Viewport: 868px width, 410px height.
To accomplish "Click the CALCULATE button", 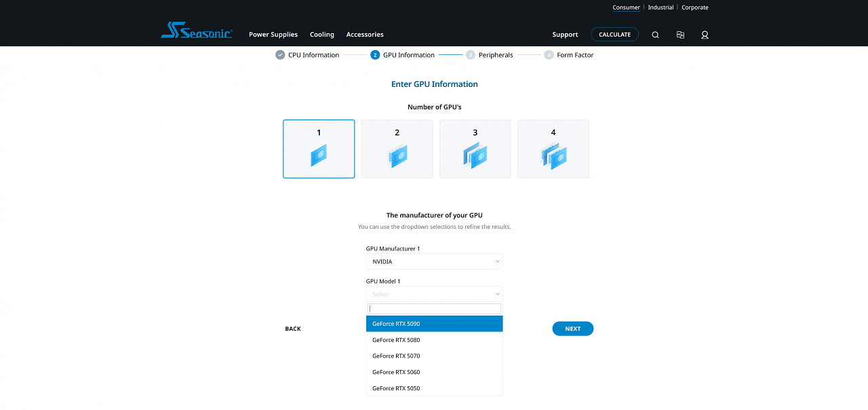I will 614,35.
